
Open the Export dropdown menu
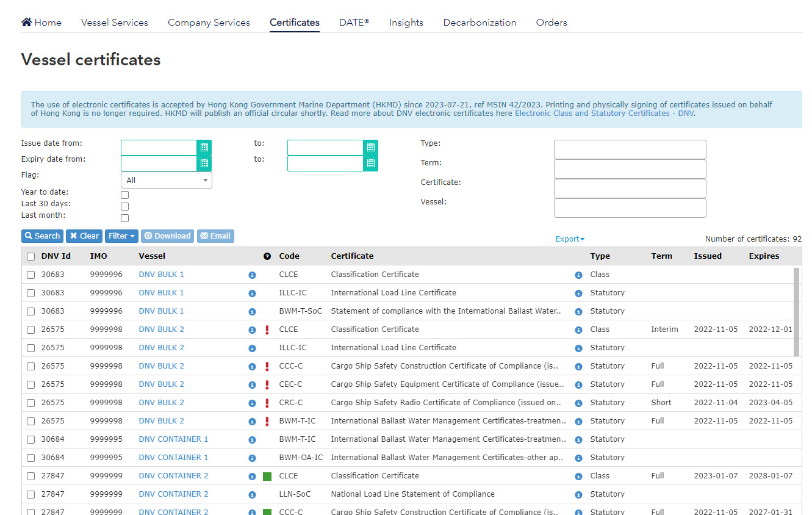pyautogui.click(x=569, y=239)
